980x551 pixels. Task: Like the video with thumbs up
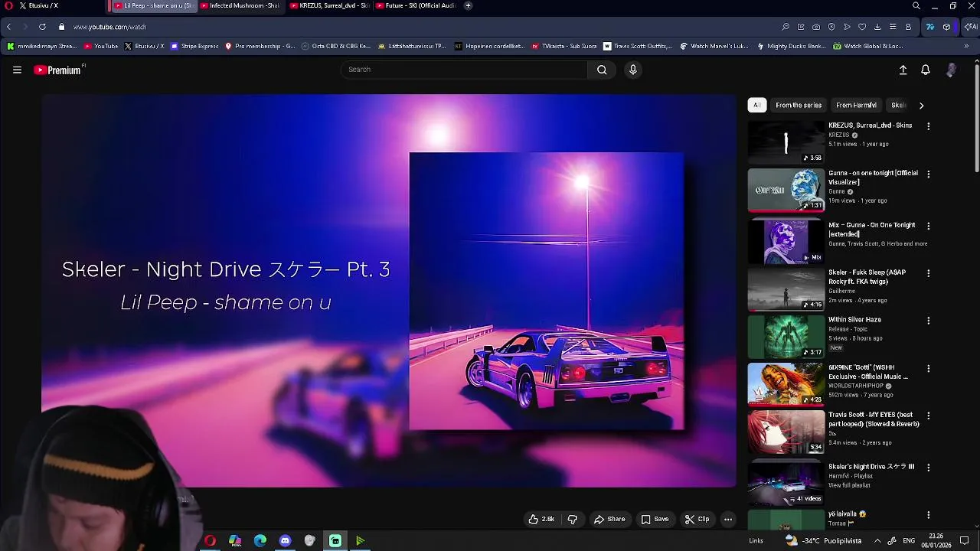point(541,519)
